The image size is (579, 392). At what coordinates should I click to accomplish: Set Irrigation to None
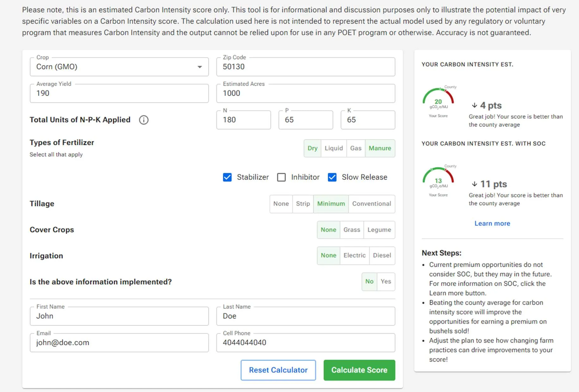point(328,255)
